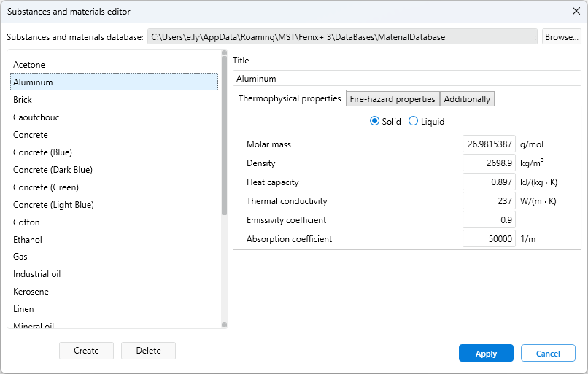Click the Emissivity coefficient field
Image resolution: width=588 pixels, height=374 pixels.
point(489,220)
